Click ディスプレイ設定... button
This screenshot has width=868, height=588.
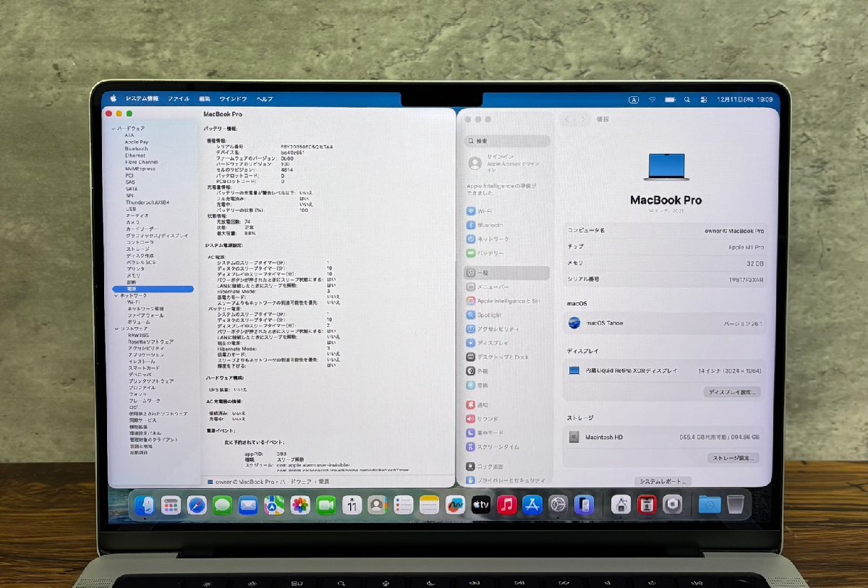tap(732, 392)
